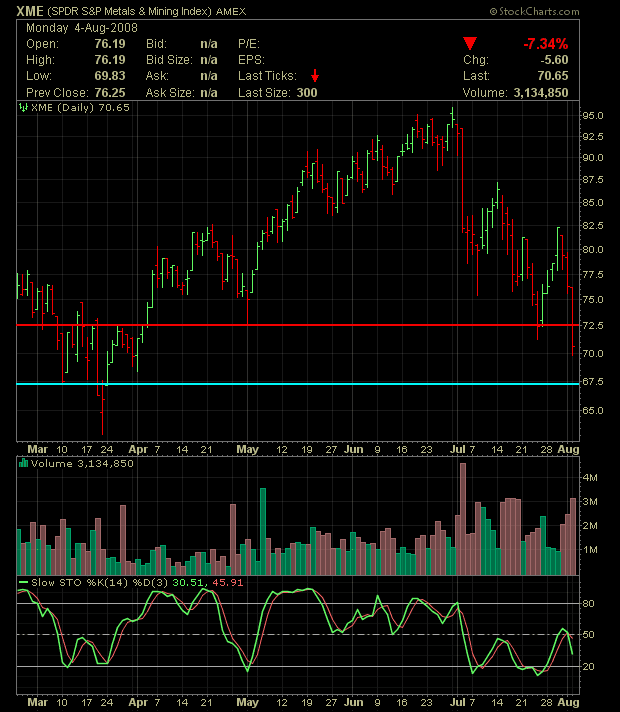Click the EPS: label
This screenshot has width=620, height=712.
pos(251,59)
